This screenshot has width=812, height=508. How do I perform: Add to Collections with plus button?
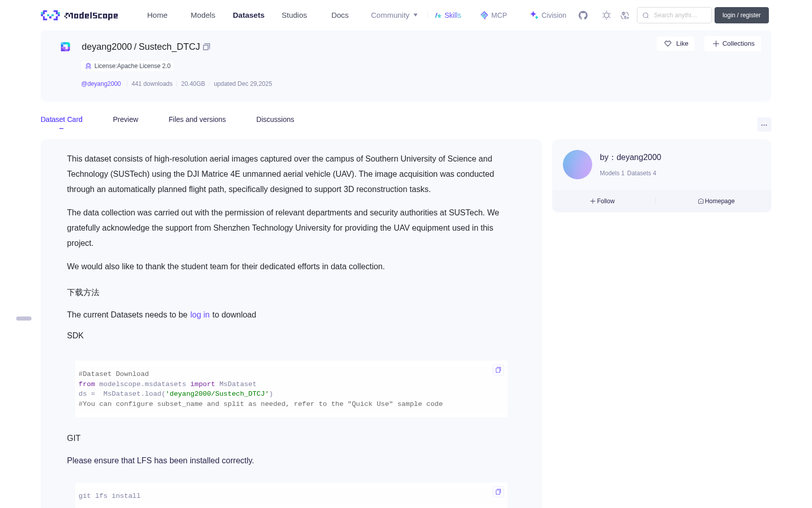point(733,44)
